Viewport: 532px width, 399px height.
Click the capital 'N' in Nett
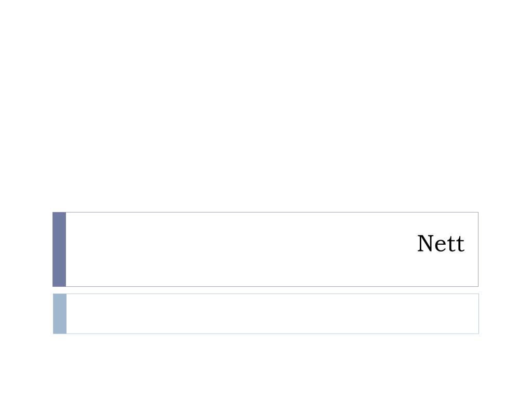click(426, 244)
